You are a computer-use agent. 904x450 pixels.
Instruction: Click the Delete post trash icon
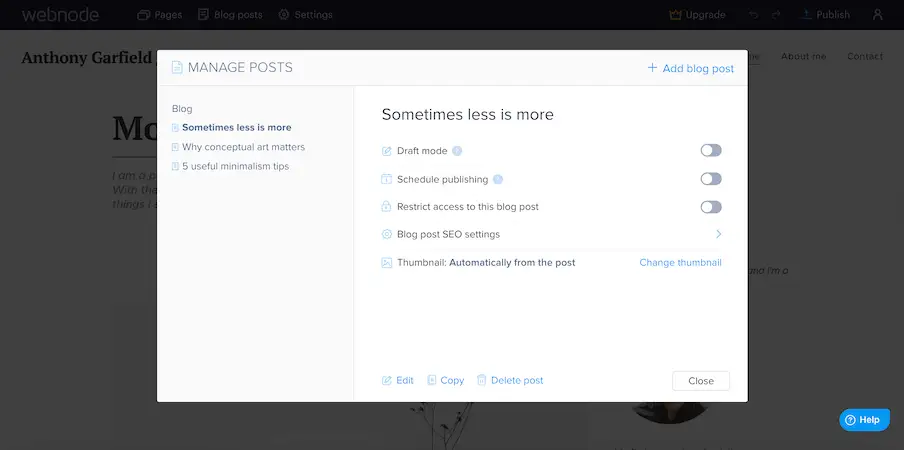point(482,380)
